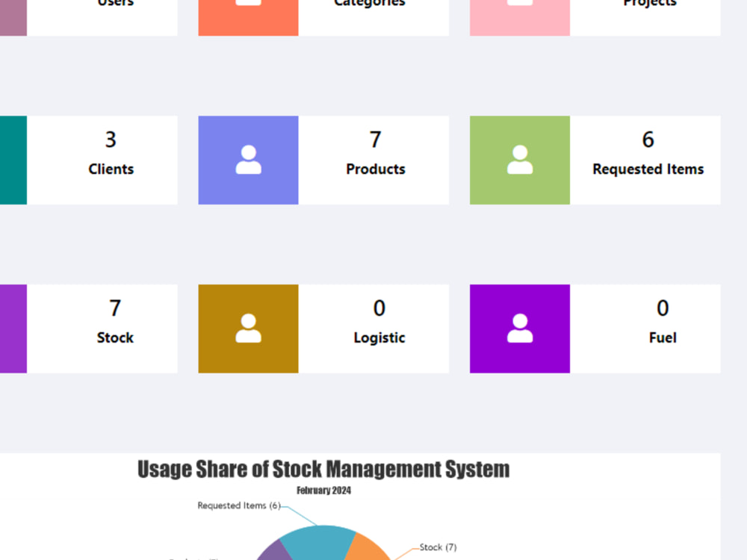Click the teal Clients card tile
The image size is (747, 560).
(13, 160)
